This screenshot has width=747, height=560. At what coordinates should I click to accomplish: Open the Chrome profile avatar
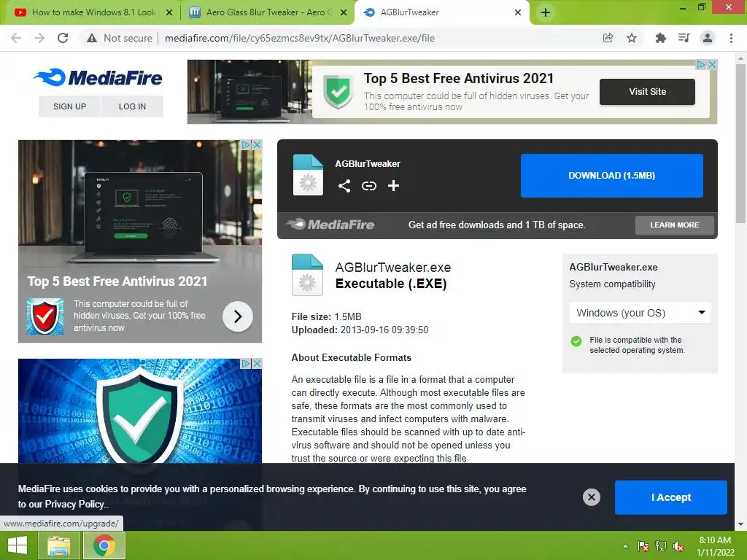click(708, 38)
